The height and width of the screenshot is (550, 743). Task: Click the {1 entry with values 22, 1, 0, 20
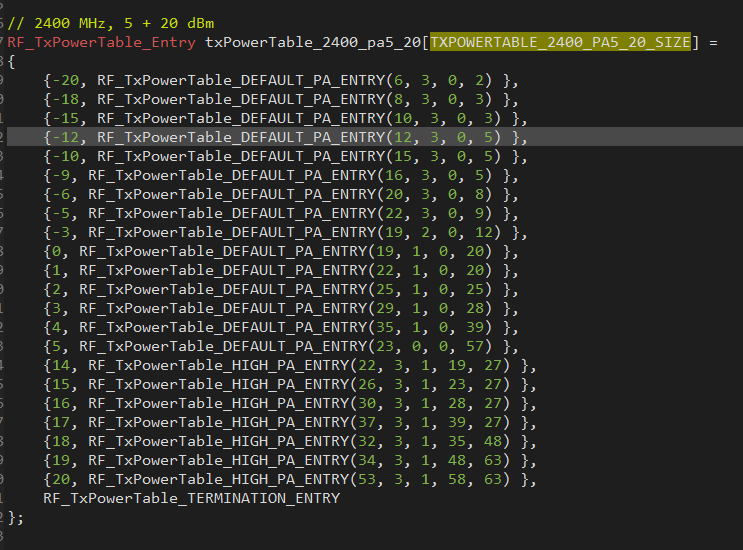(x=281, y=270)
